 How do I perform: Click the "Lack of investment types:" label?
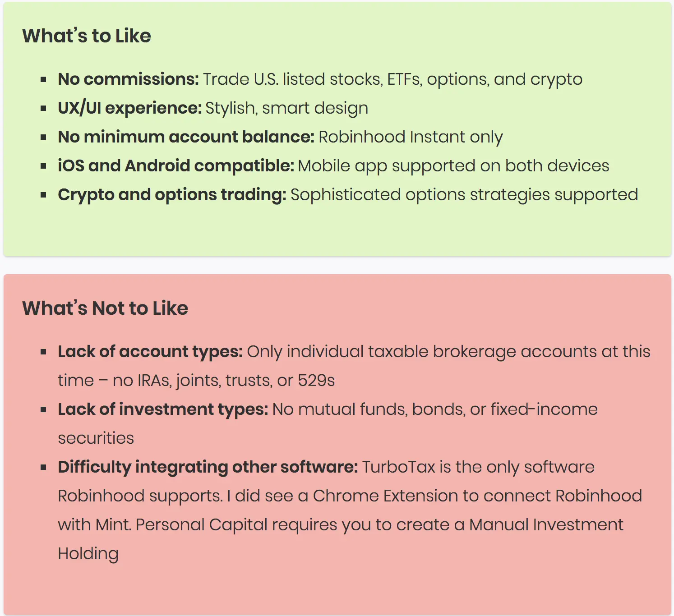tap(163, 409)
